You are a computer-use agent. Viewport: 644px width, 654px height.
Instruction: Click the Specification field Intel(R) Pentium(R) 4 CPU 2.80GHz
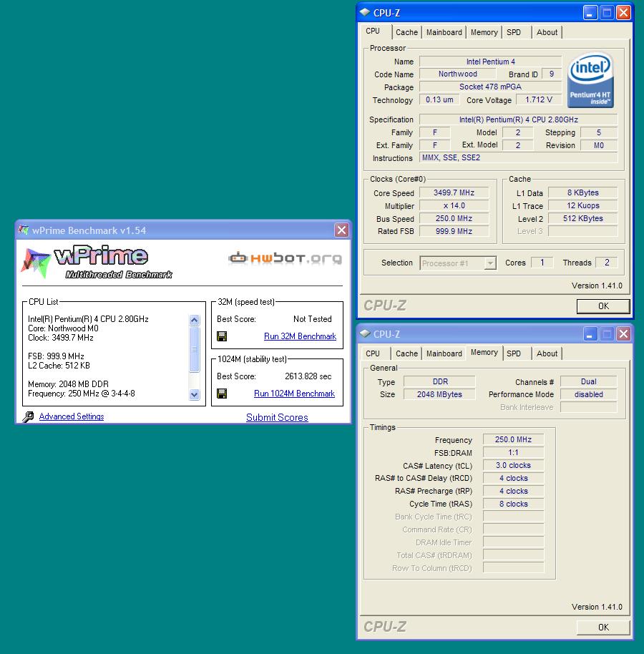click(x=519, y=119)
